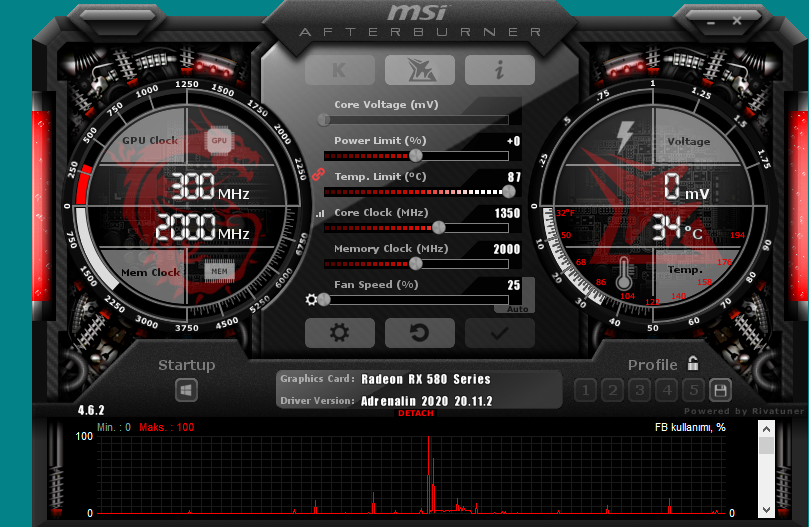Viewport: 809px width, 527px height.
Task: Click the version number 4.6.2
Action: click(x=91, y=410)
